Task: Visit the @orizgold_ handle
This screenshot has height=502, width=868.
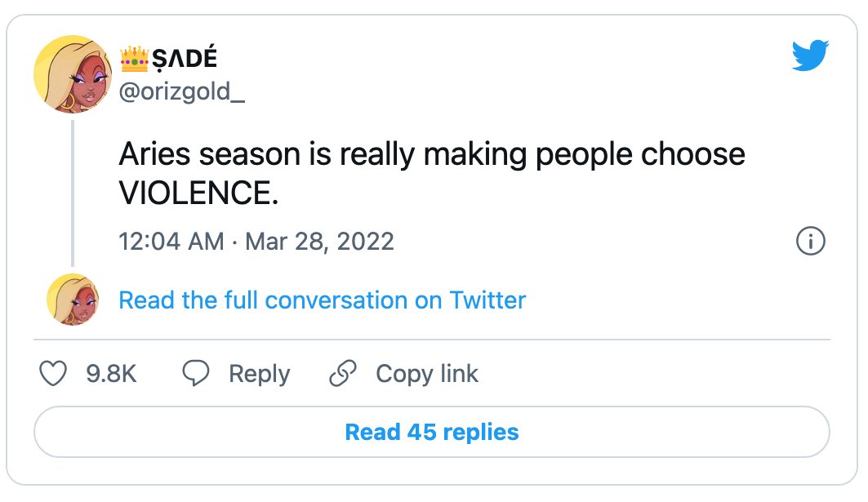Action: coord(181,91)
